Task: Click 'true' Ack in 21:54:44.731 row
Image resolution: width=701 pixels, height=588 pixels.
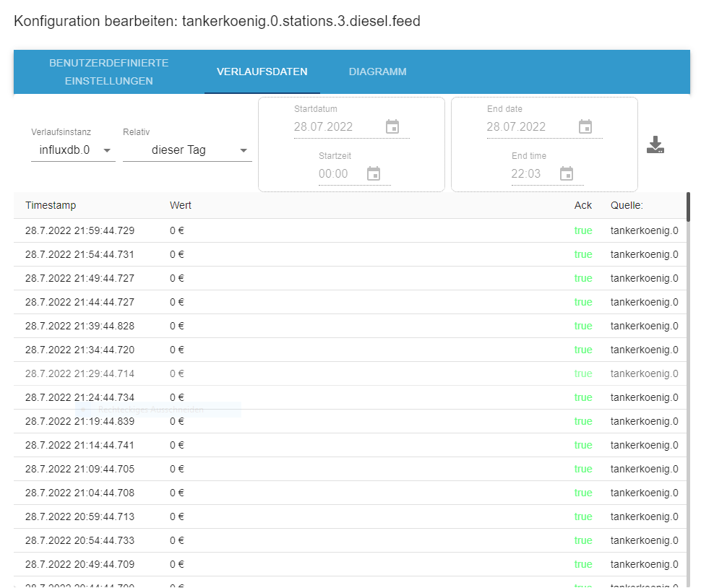Action: point(583,255)
